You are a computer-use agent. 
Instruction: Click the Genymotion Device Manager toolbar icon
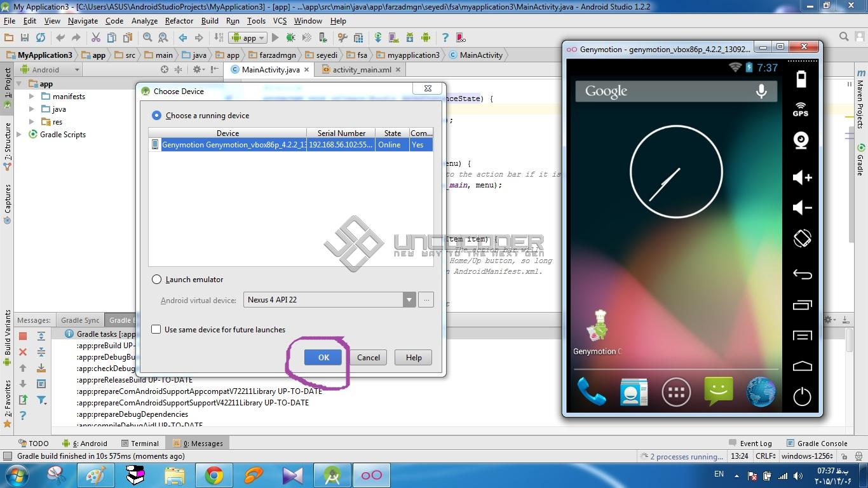[461, 37]
